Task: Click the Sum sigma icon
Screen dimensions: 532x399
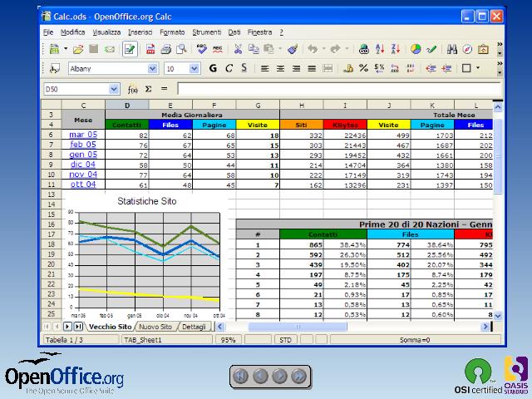Action: 149,89
